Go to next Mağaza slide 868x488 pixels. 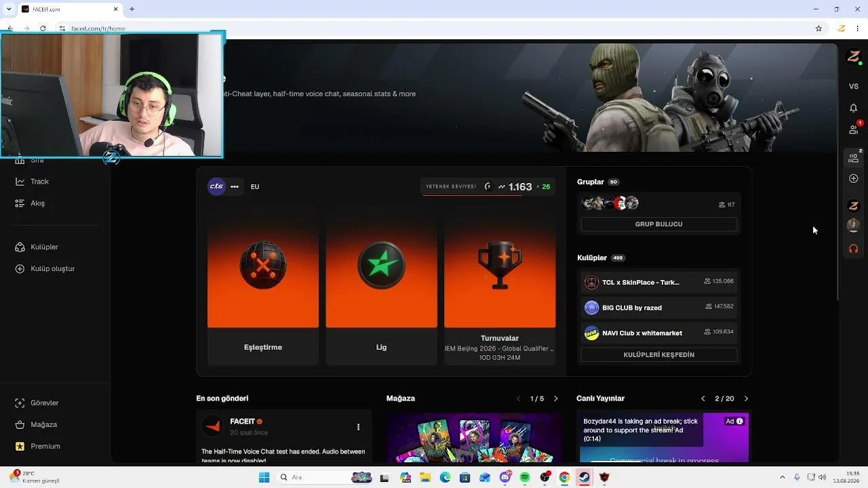tap(556, 399)
